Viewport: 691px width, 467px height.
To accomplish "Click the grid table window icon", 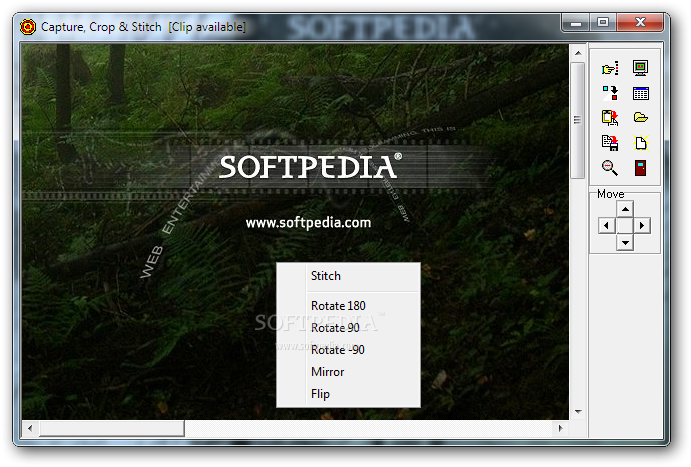I will 640,93.
